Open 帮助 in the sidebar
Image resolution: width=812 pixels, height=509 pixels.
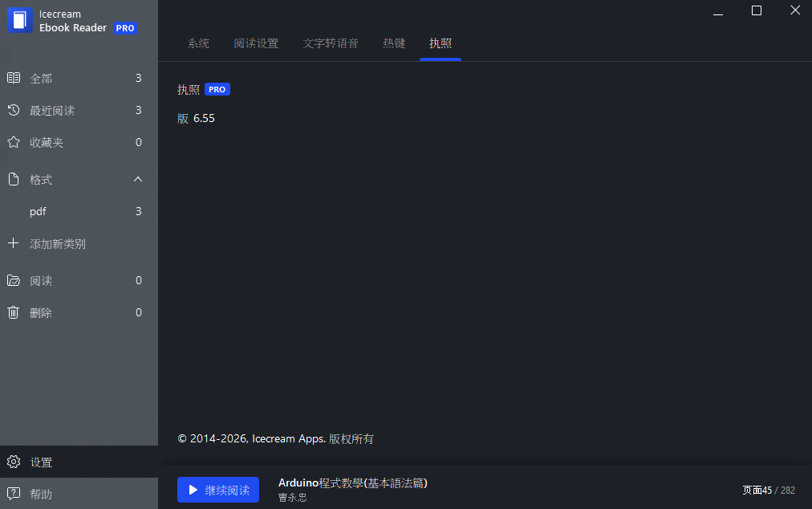[x=79, y=494]
